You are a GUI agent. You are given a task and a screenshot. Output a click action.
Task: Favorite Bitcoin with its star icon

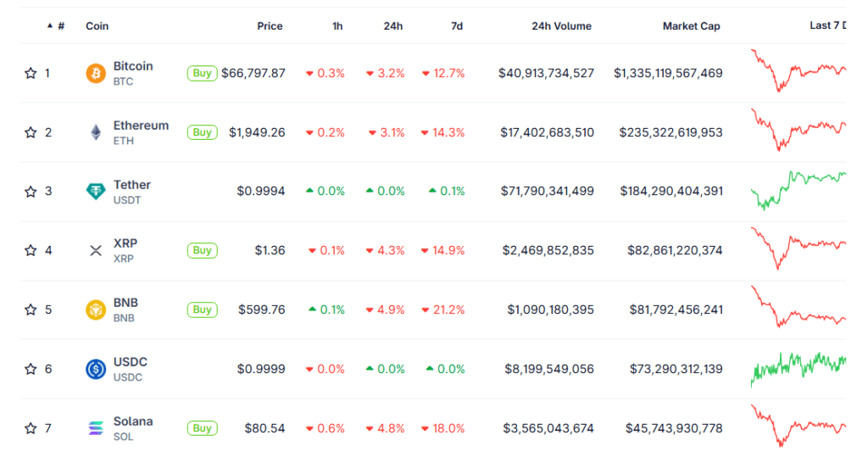coord(31,73)
